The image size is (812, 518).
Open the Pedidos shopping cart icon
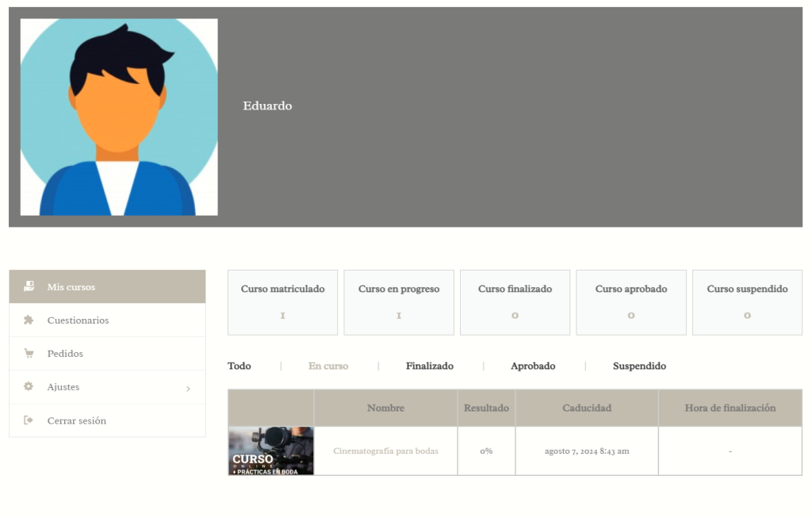tap(28, 354)
